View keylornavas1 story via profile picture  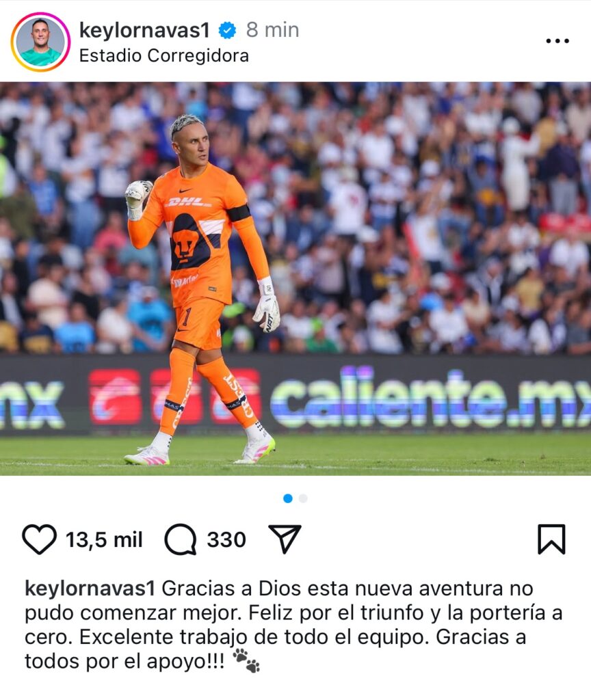click(x=40, y=42)
